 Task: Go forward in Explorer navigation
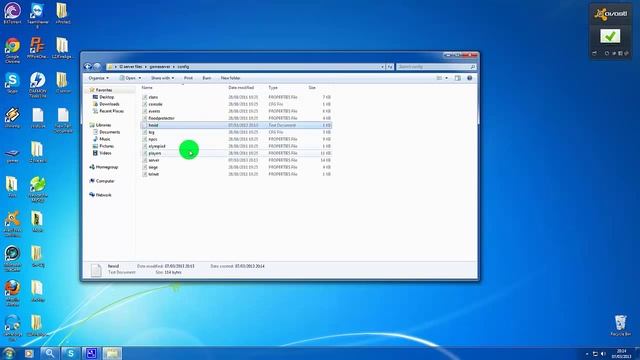pos(97,67)
